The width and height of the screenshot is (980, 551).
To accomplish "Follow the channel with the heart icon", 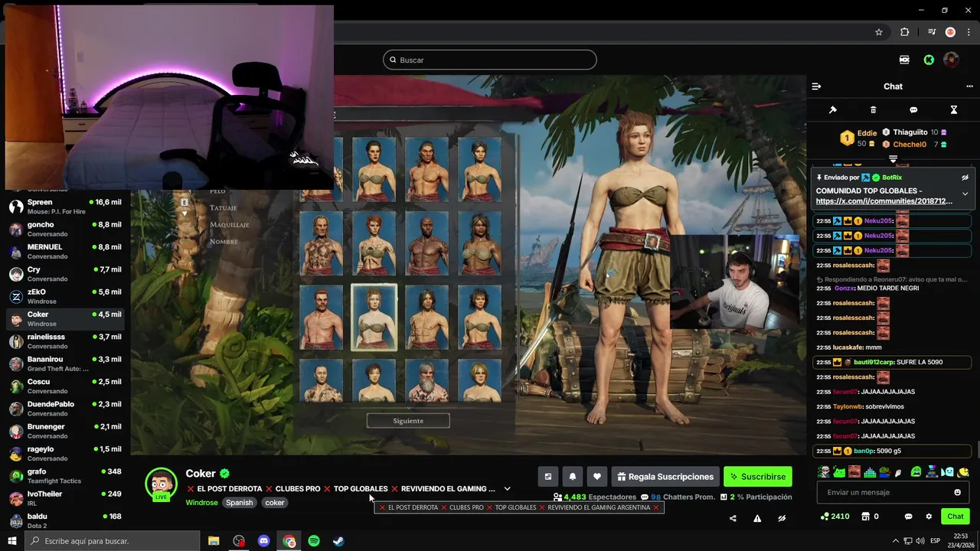I will (x=597, y=477).
